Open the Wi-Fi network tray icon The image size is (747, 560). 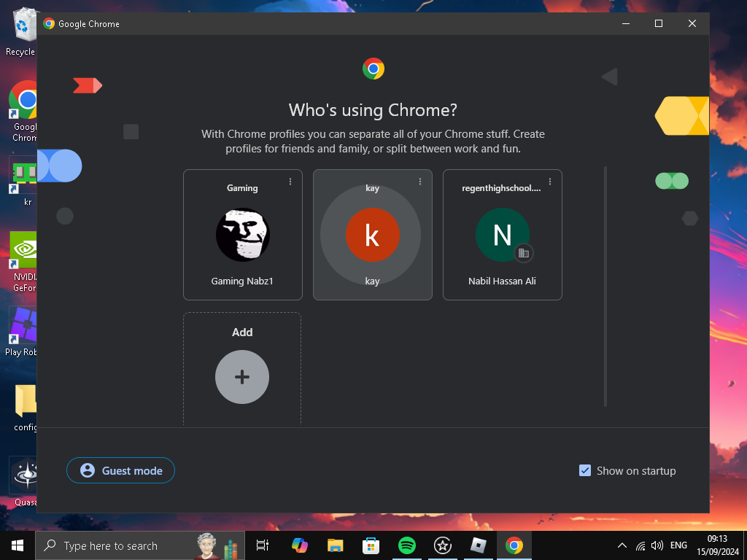640,545
